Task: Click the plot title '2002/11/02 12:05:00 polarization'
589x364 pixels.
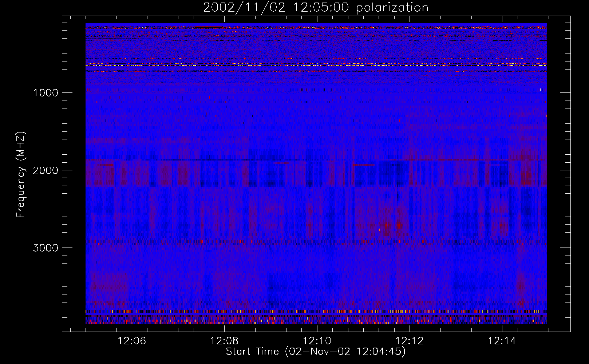Action: (316, 8)
